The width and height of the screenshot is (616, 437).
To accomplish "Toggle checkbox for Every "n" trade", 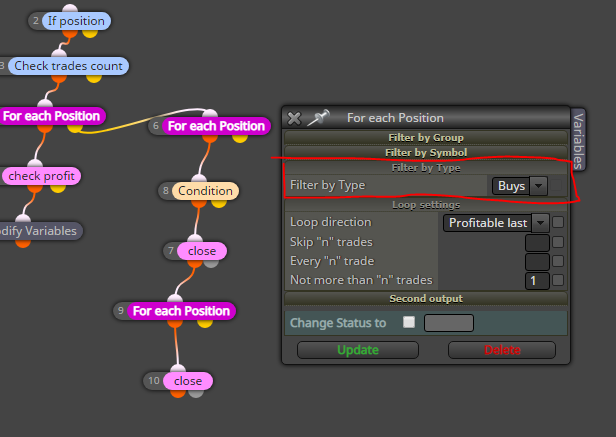I will pos(558,261).
